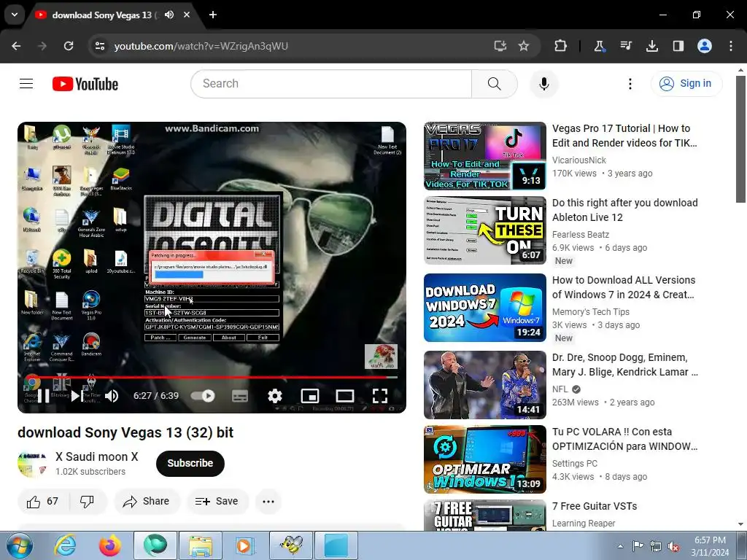747x560 pixels.
Task: Open media controls icon in toolbar
Action: click(x=625, y=46)
